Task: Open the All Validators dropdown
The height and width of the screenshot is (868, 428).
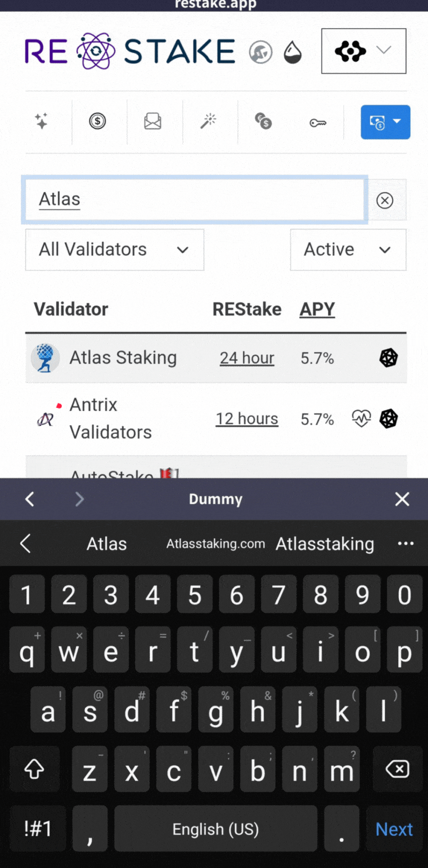Action: pos(114,250)
